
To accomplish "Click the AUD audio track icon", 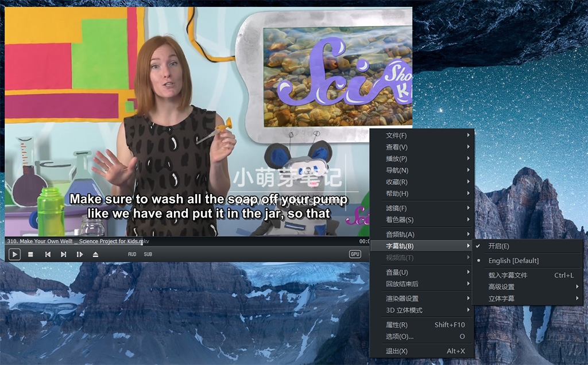I will pos(132,254).
